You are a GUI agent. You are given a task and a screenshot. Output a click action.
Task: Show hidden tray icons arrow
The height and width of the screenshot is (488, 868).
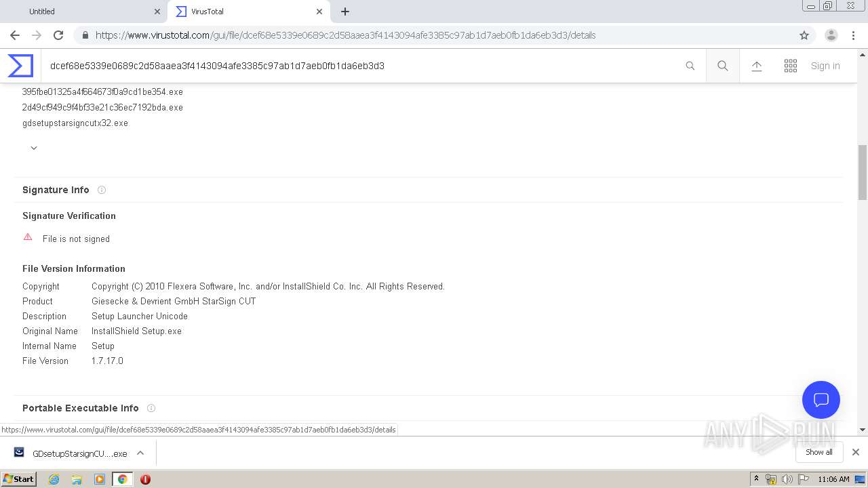756,479
